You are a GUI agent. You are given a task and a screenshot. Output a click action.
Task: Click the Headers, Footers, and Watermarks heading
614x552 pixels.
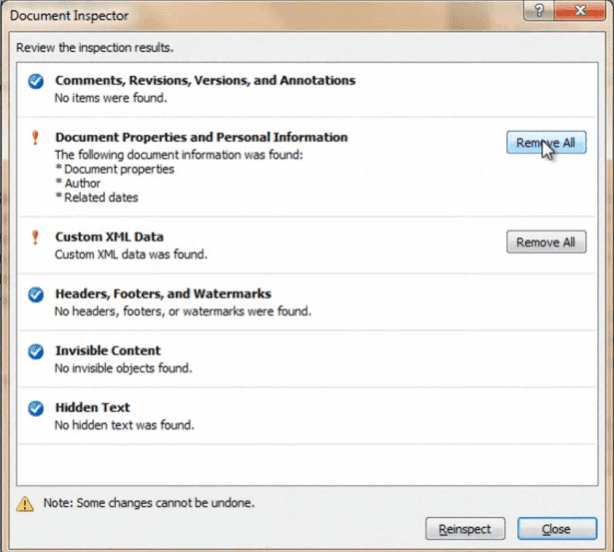coord(163,294)
